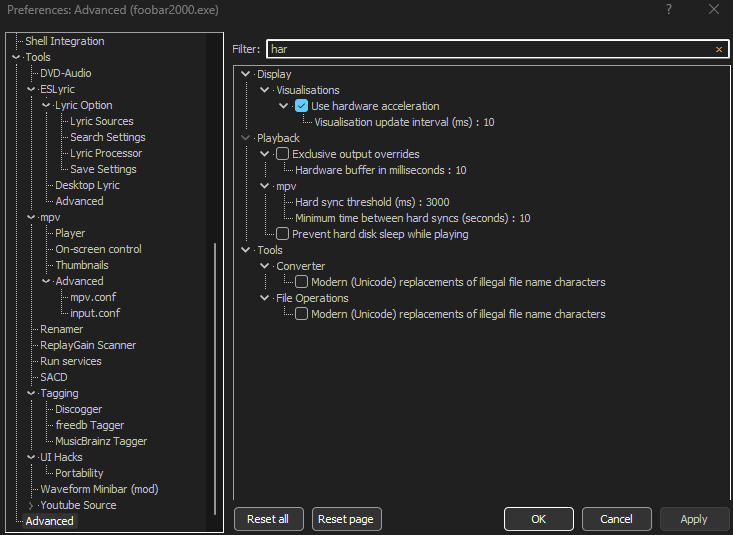Open ReplayGain Scanner page
This screenshot has height=535, width=733.
tap(88, 345)
